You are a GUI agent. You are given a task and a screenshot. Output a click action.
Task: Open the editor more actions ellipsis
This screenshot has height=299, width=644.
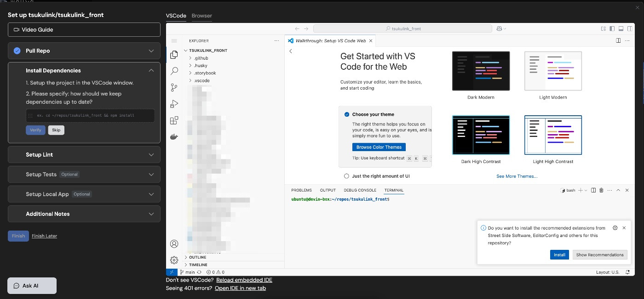628,40
